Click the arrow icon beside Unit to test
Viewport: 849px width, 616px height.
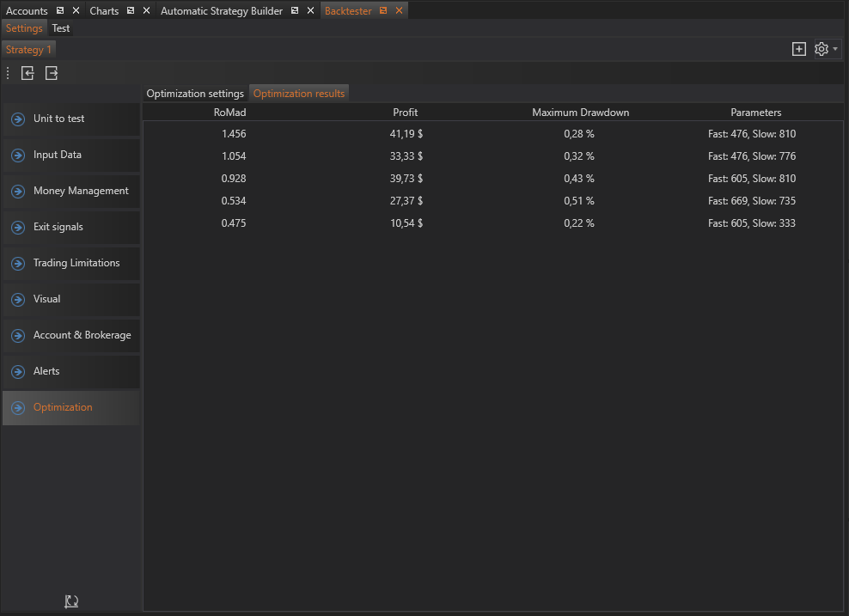(x=17, y=119)
